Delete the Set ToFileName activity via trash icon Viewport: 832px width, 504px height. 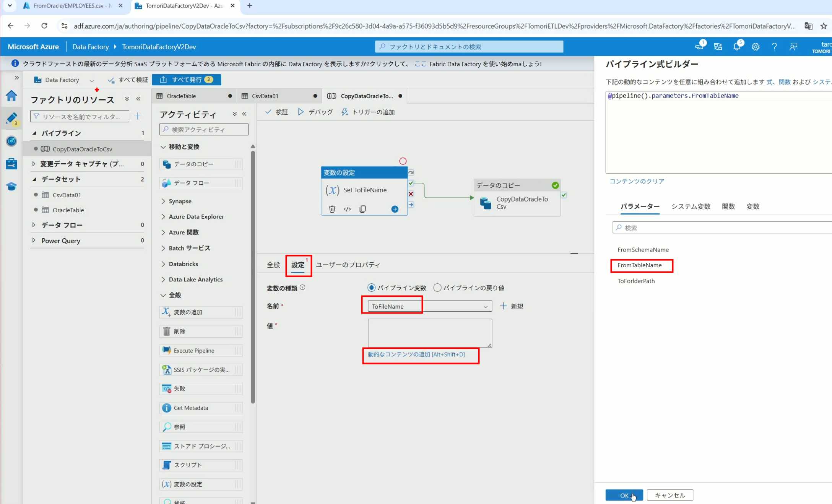(332, 209)
